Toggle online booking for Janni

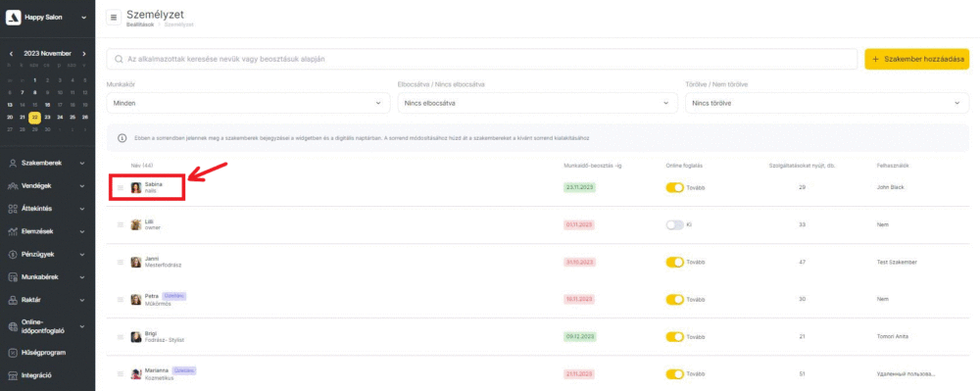click(x=675, y=263)
